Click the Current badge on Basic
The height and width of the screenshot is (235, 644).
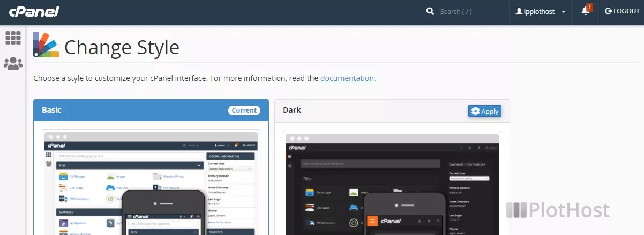pyautogui.click(x=244, y=111)
